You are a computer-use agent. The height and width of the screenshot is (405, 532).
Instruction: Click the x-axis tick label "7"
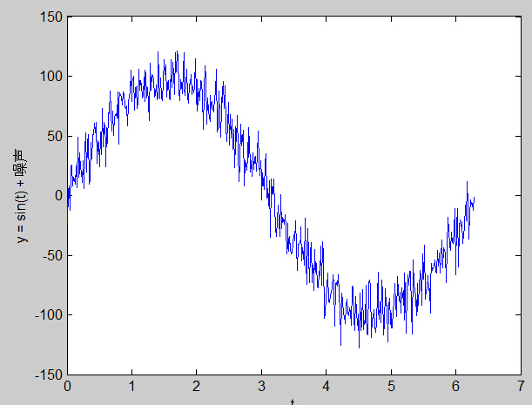tap(521, 387)
